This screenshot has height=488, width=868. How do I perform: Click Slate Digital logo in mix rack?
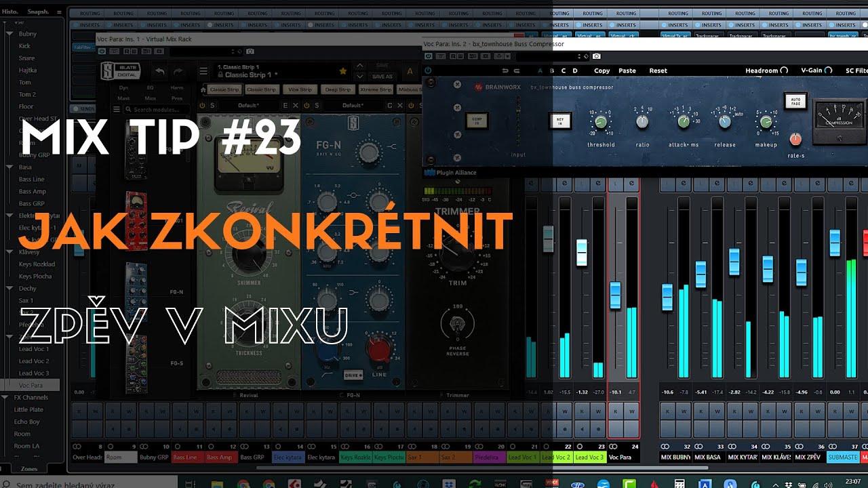click(x=120, y=71)
